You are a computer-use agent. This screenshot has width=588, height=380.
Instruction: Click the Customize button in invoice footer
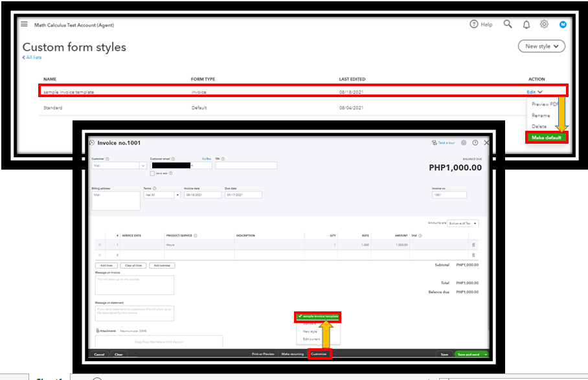[x=319, y=355]
